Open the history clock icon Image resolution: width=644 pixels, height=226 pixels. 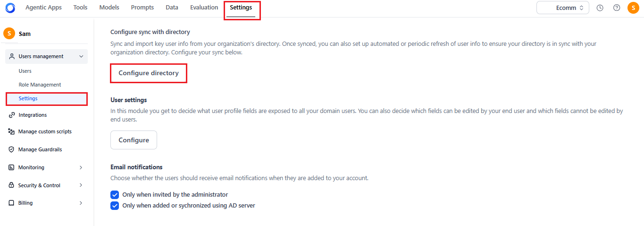[x=600, y=8]
